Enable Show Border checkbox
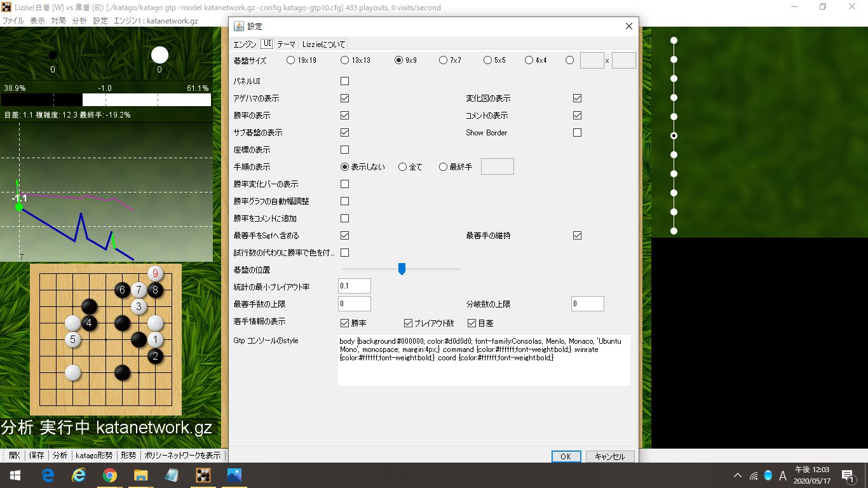Screen dimensions: 868x488 [577, 133]
